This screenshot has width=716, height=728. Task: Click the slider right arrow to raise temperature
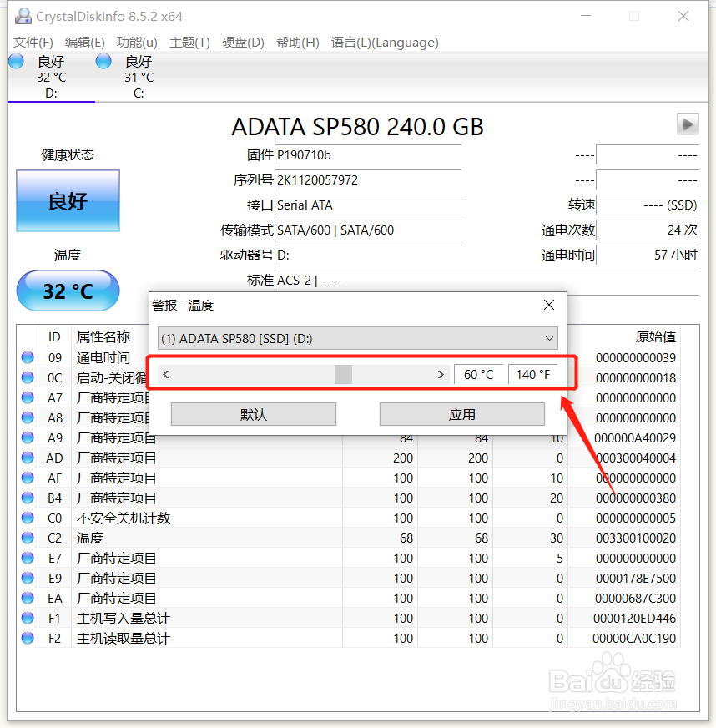441,374
